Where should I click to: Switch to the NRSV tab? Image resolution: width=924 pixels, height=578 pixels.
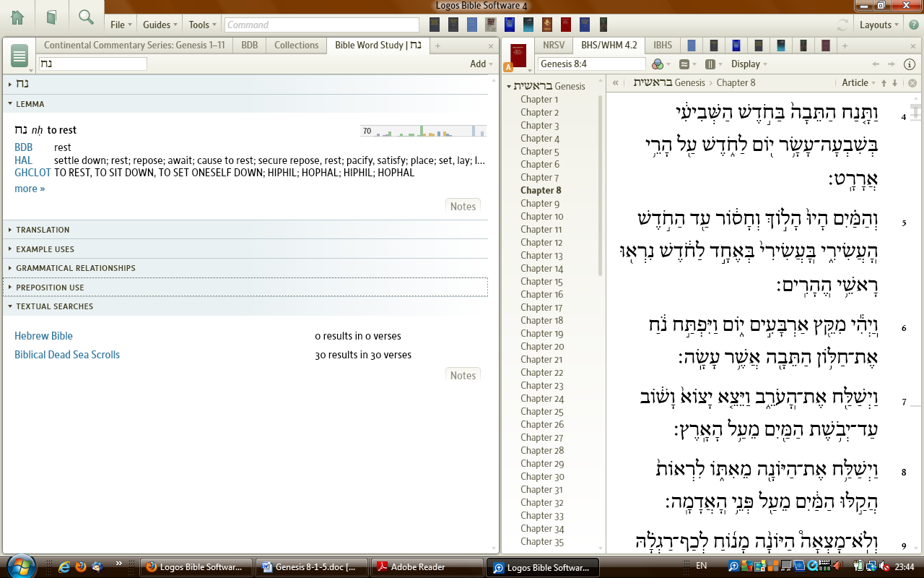pyautogui.click(x=554, y=45)
